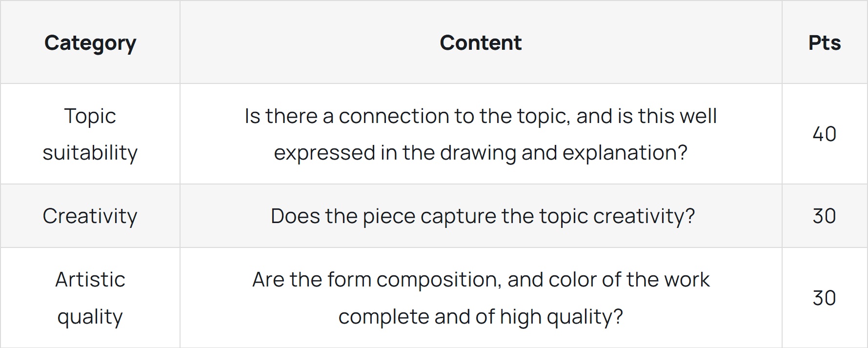Viewport: 868px width, 348px height.
Task: Click 'expressed in the drawing and explanation?' line
Action: click(481, 153)
